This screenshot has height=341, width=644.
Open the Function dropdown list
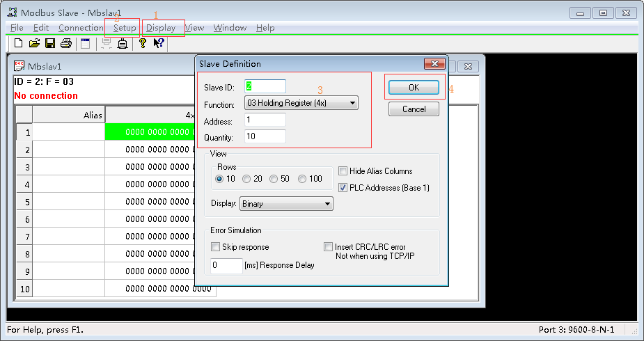(x=301, y=103)
